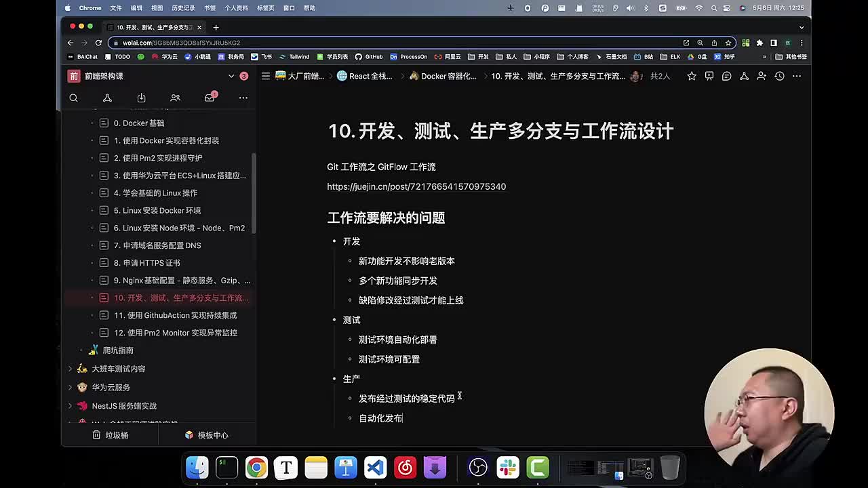Open the 垃圾桶 trash button
Screen dimensions: 868x488
pos(111,435)
